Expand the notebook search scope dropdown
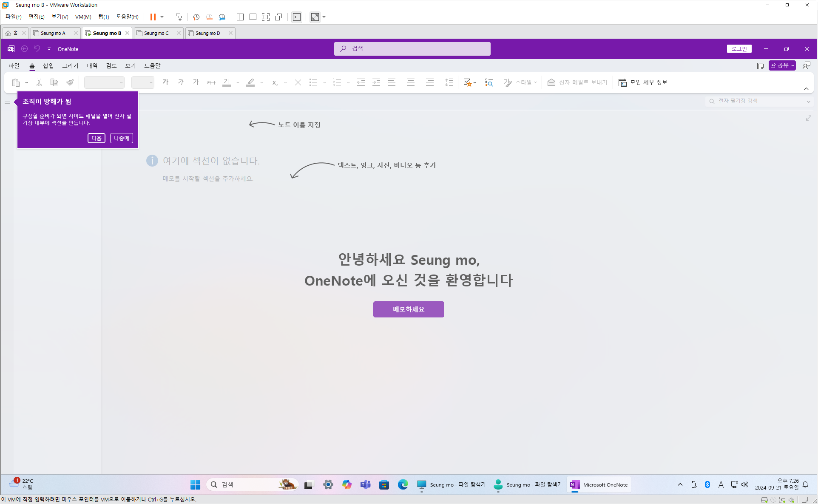Image resolution: width=818 pixels, height=504 pixels. pyautogui.click(x=808, y=101)
